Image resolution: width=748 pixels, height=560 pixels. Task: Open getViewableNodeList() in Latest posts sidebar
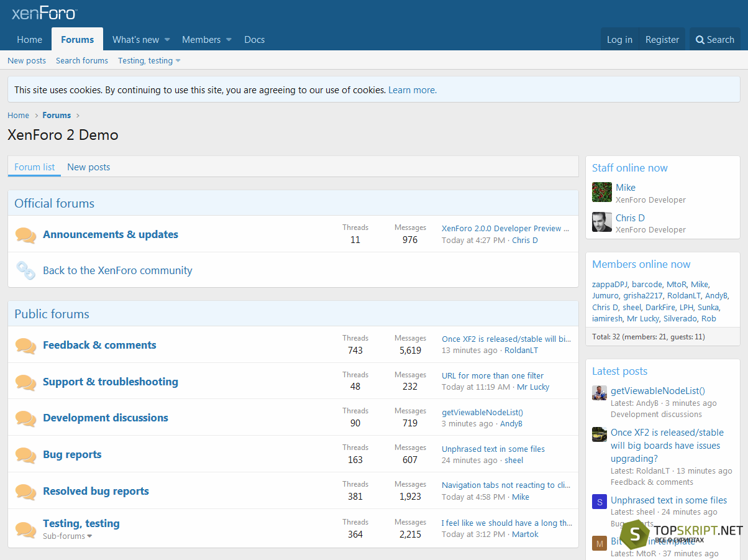pos(658,391)
